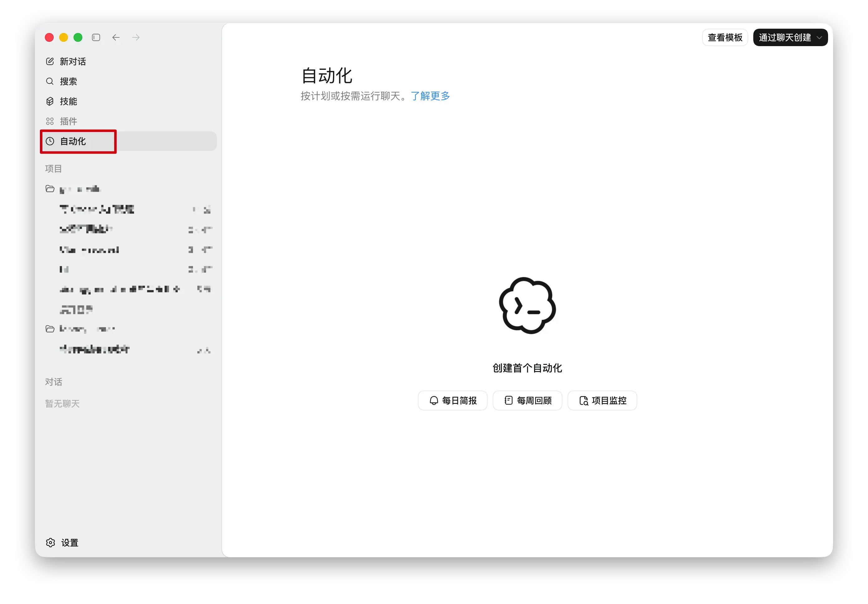
Task: Click the 插件 grid icon
Action: [50, 121]
